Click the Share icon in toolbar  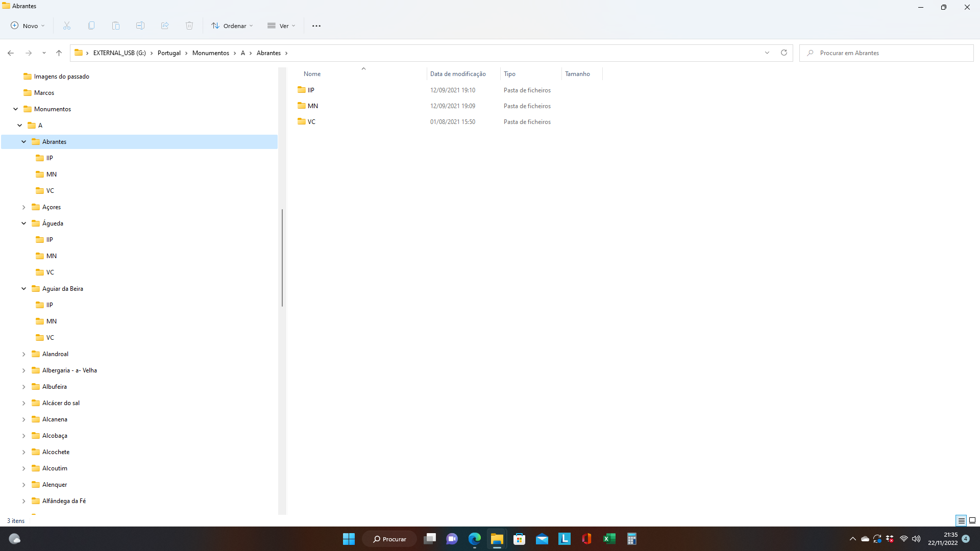tap(165, 26)
